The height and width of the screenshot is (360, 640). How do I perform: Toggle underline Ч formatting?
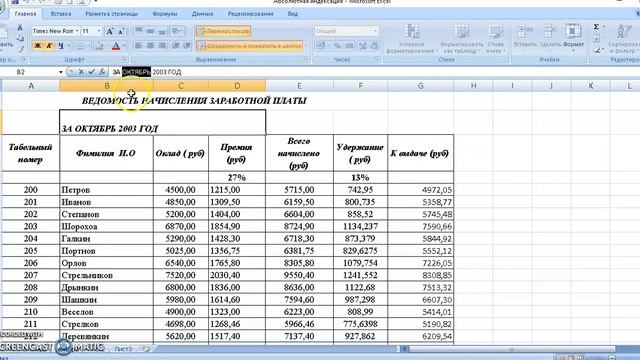(x=60, y=46)
